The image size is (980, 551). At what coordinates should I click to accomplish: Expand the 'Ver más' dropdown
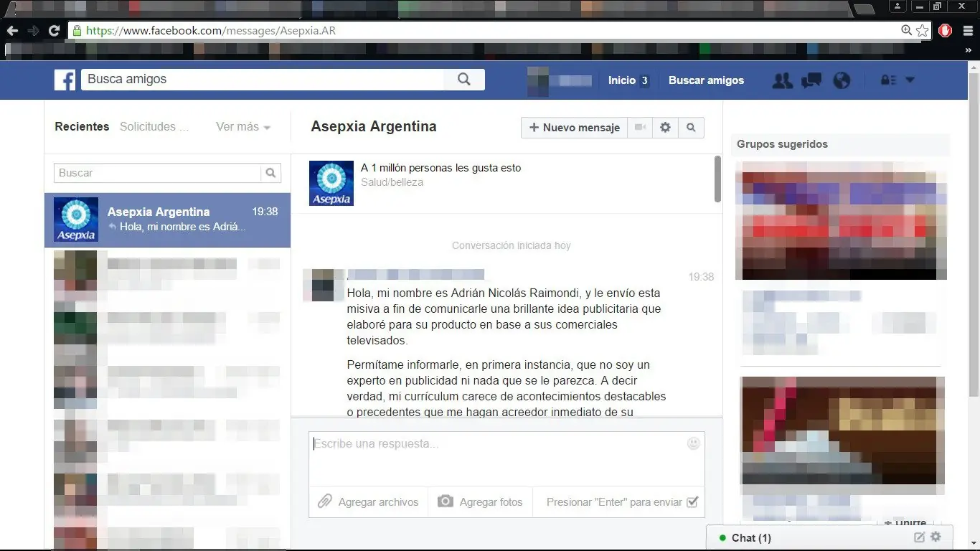[x=242, y=127]
